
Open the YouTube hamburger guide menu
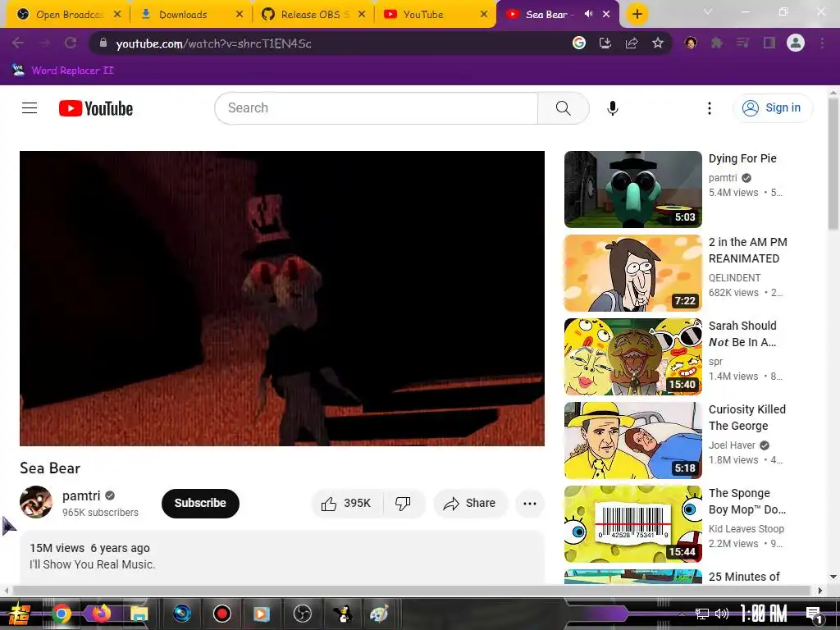30,108
